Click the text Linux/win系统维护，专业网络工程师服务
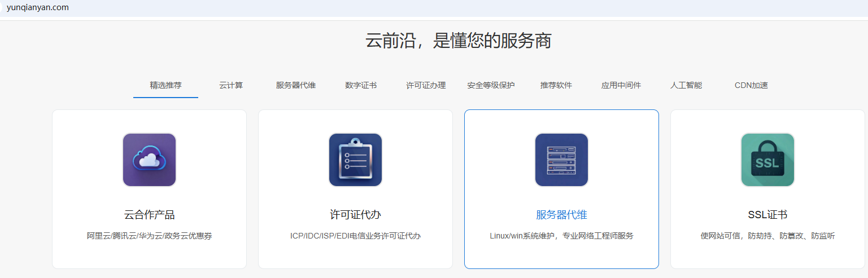This screenshot has height=278, width=868. (561, 236)
